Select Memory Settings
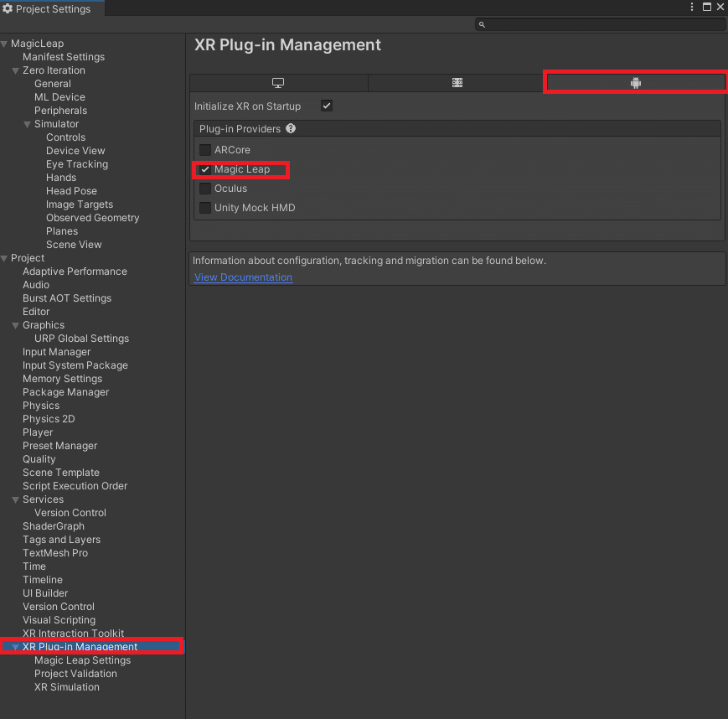The image size is (728, 719). point(63,379)
